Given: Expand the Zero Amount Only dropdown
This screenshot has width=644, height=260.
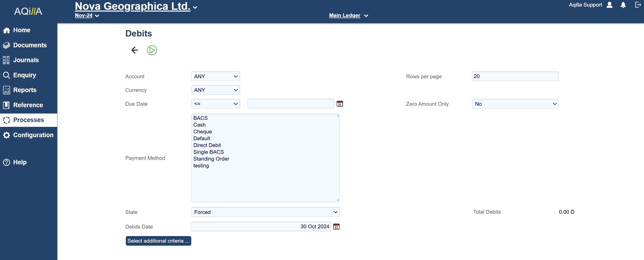Looking at the screenshot, I should point(515,104).
